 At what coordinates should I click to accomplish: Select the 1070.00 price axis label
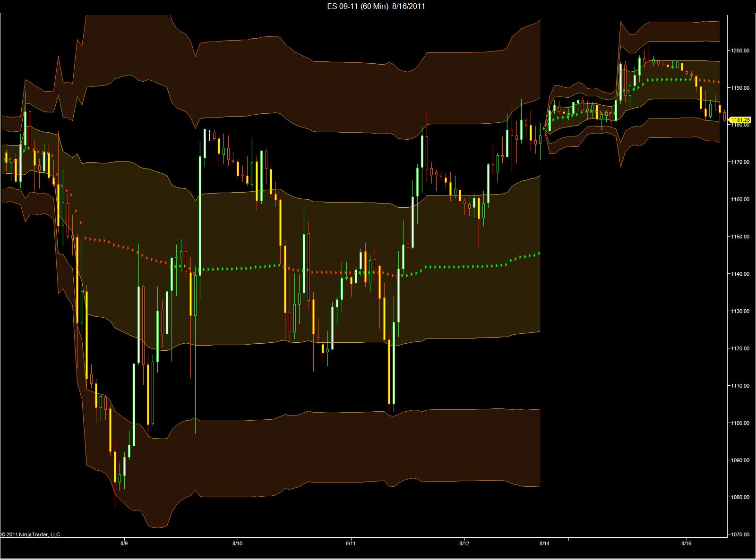[741, 535]
